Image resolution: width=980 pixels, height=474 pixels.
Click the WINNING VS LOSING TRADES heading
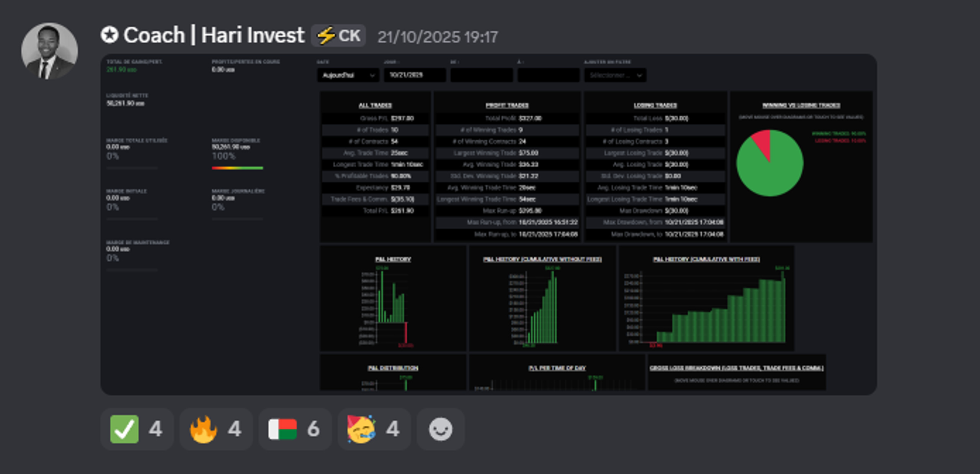pos(801,105)
